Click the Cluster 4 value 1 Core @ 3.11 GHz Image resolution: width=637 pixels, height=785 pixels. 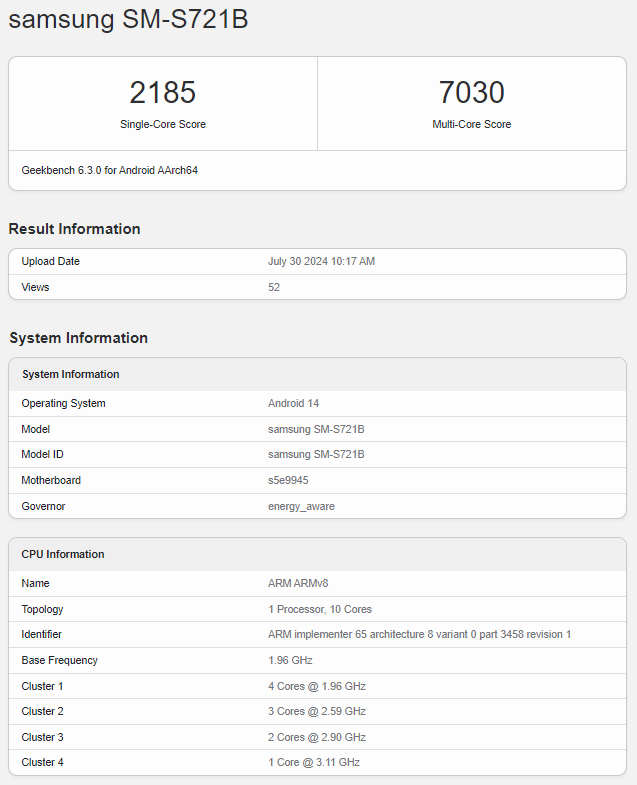pyautogui.click(x=314, y=763)
